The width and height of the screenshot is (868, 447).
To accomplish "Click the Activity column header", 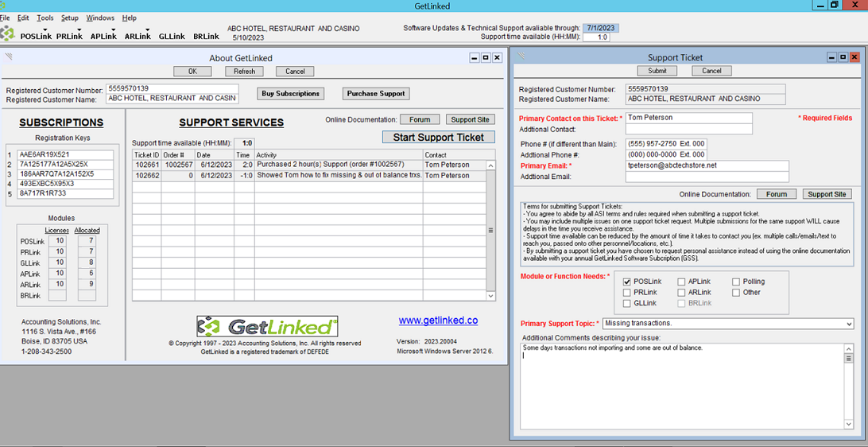I will pos(339,155).
